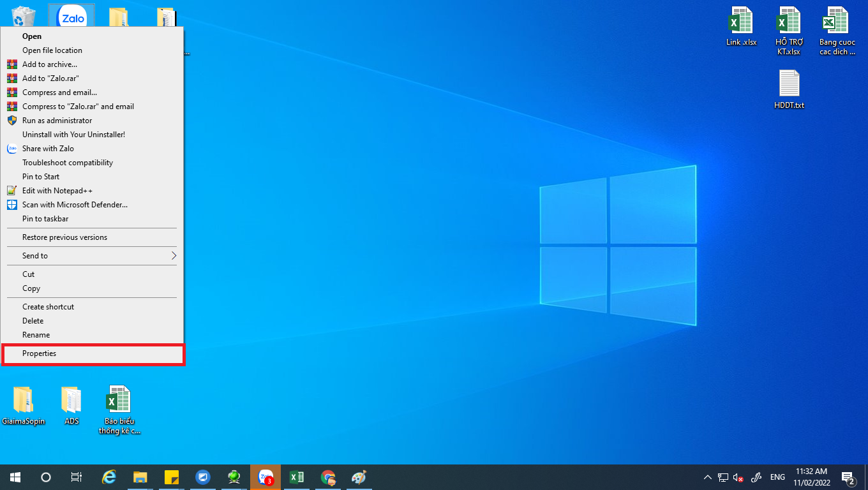The image size is (868, 490).
Task: Expand the Send to submenu
Action: (x=92, y=256)
